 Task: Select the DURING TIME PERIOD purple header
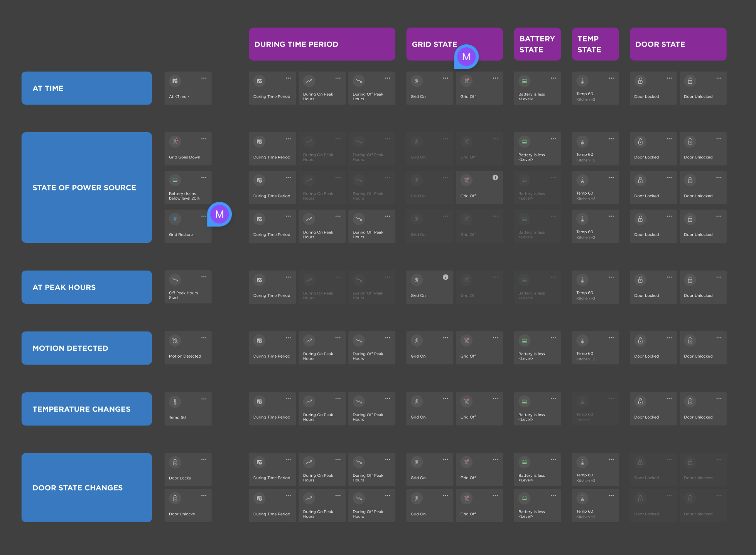coord(322,44)
